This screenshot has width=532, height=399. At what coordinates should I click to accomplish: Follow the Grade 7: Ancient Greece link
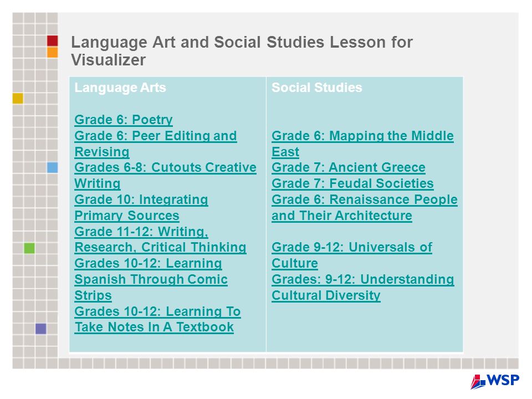[x=349, y=167]
